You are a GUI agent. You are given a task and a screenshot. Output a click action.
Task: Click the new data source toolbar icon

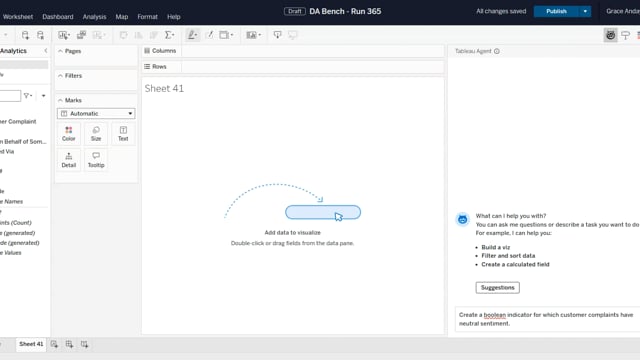[x=25, y=35]
